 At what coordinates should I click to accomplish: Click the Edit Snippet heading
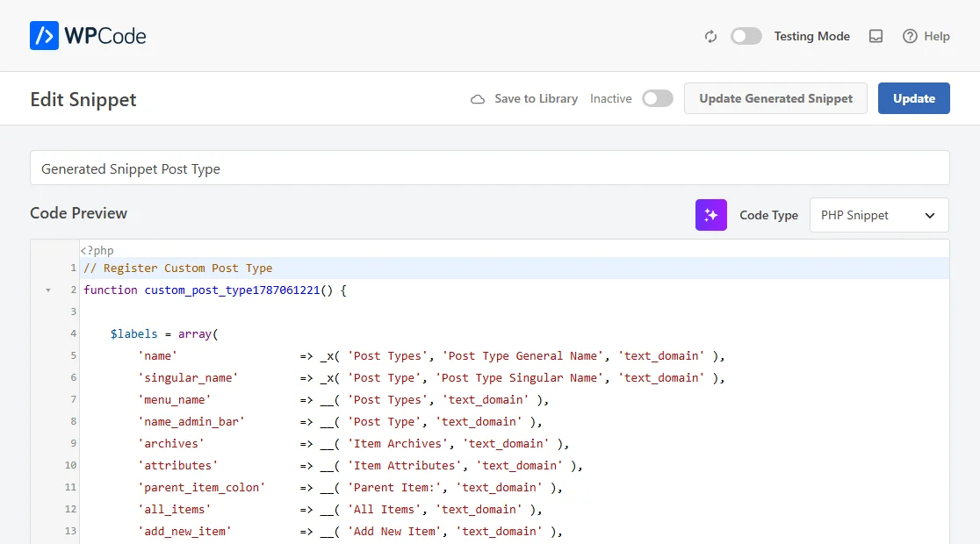click(83, 100)
